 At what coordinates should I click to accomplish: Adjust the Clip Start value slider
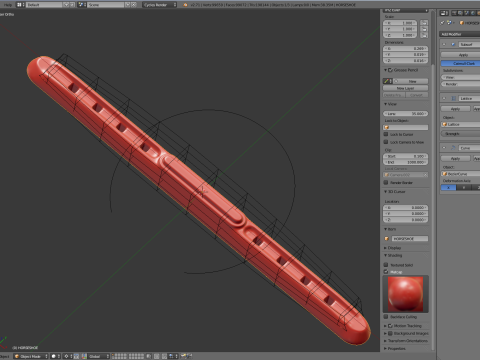pos(405,156)
